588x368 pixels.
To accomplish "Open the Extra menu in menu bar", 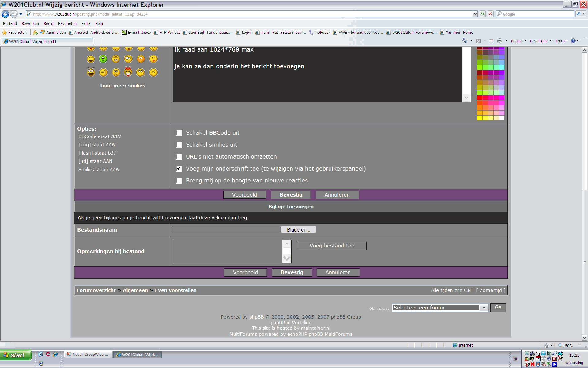I will [86, 23].
